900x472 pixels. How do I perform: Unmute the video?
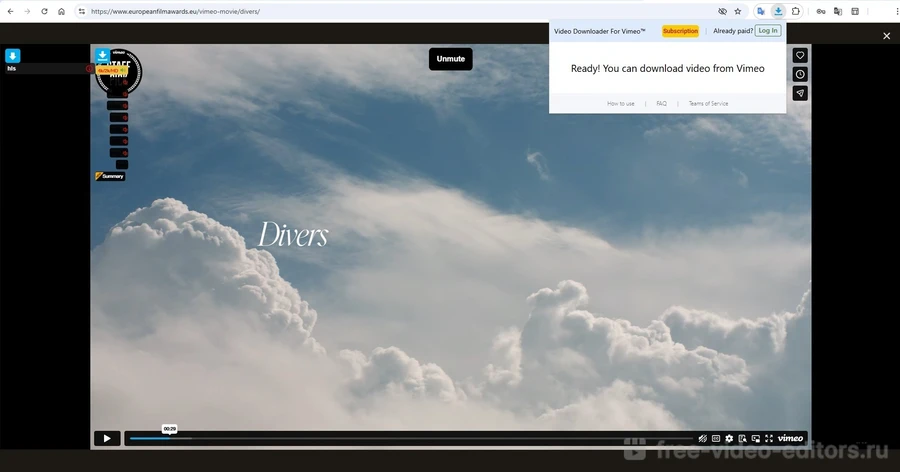(451, 59)
